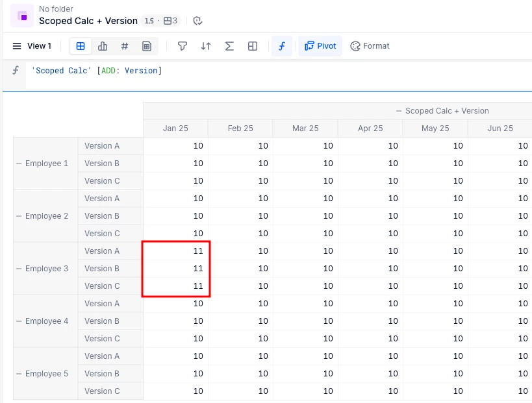The image size is (532, 403).
Task: Select the Employee 5 row label
Action: [x=47, y=374]
